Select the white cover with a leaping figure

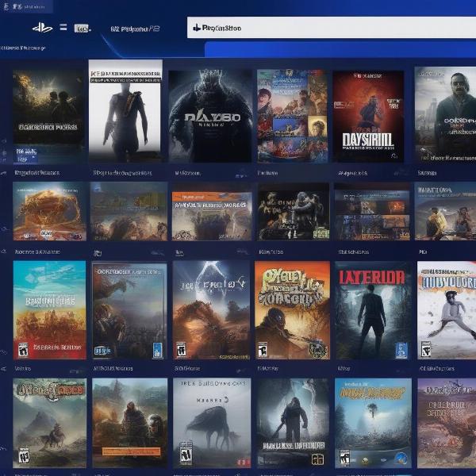(x=447, y=310)
